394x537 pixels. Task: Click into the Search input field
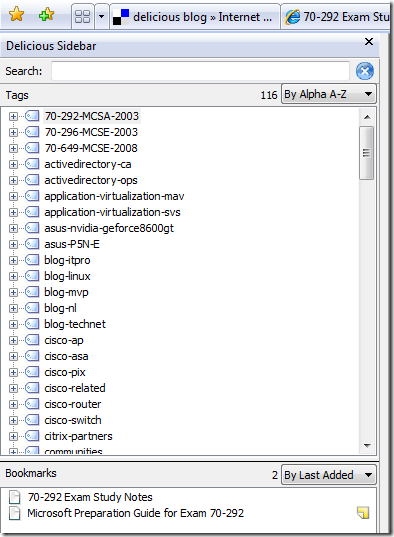coord(200,71)
